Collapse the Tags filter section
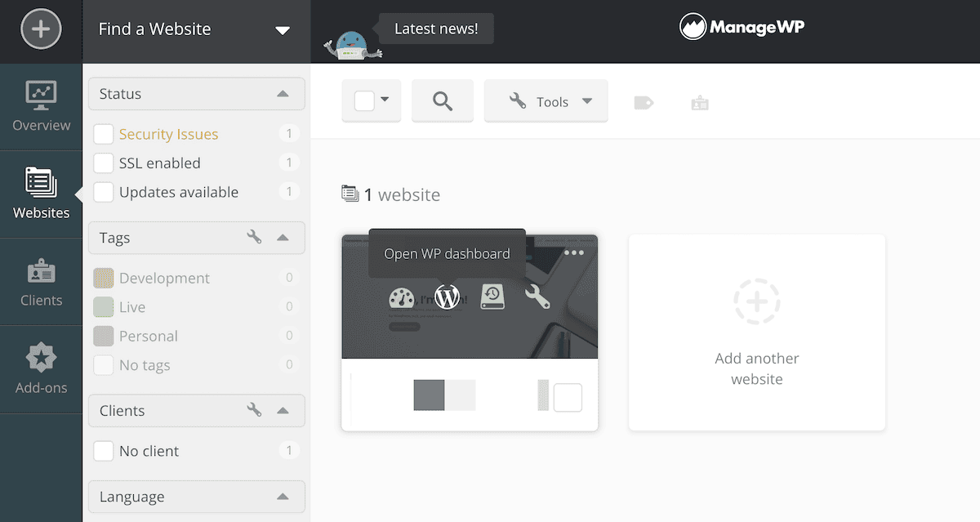980x522 pixels. (x=283, y=238)
